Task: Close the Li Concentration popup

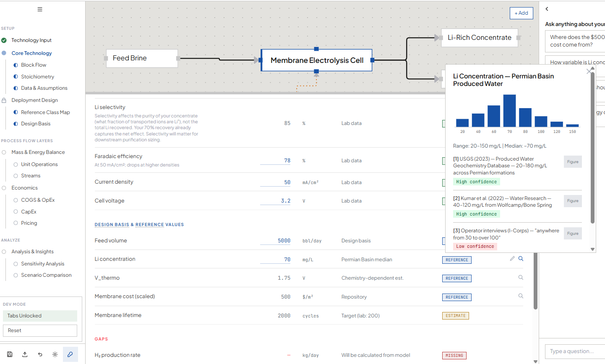Action: tap(588, 72)
